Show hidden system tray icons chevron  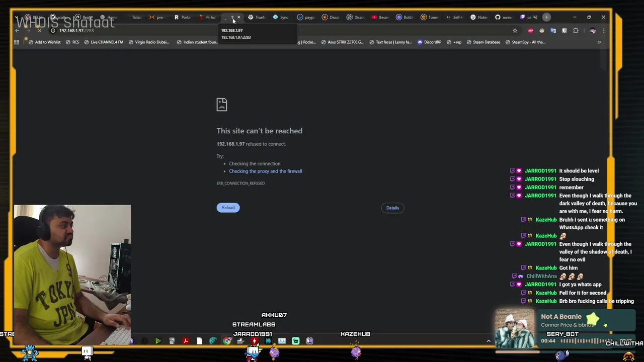point(489,341)
